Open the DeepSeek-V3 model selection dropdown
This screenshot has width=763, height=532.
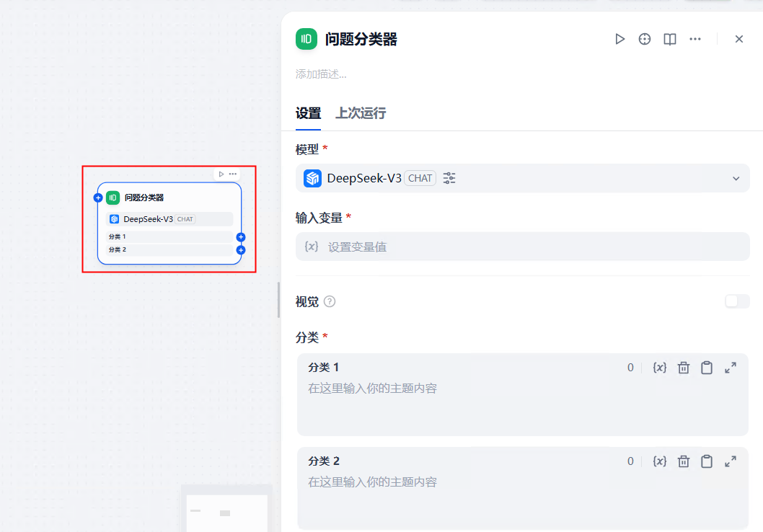click(735, 178)
